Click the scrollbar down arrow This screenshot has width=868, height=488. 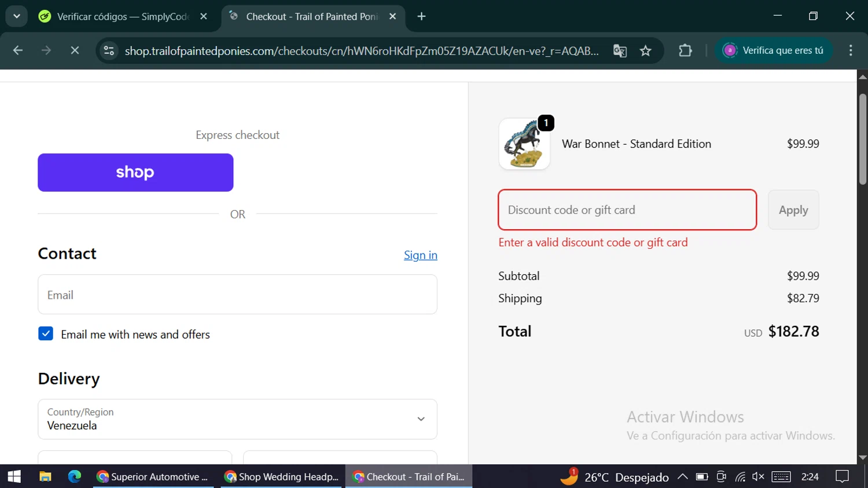click(x=863, y=458)
